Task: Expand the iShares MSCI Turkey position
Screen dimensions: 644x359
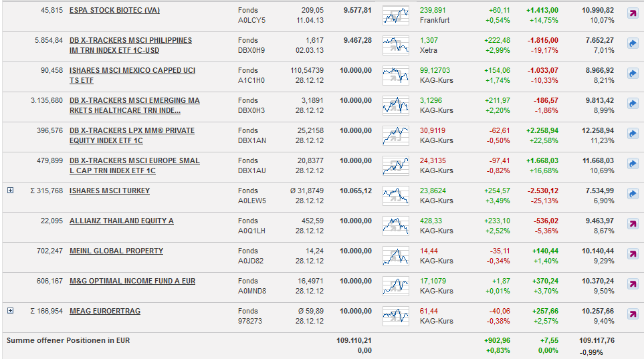Action: coord(10,191)
